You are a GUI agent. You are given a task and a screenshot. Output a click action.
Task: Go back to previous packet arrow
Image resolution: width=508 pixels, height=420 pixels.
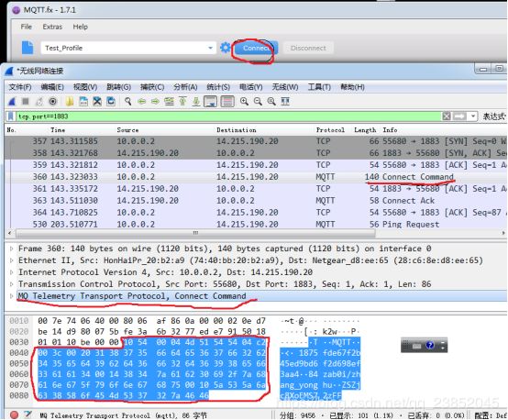click(141, 102)
